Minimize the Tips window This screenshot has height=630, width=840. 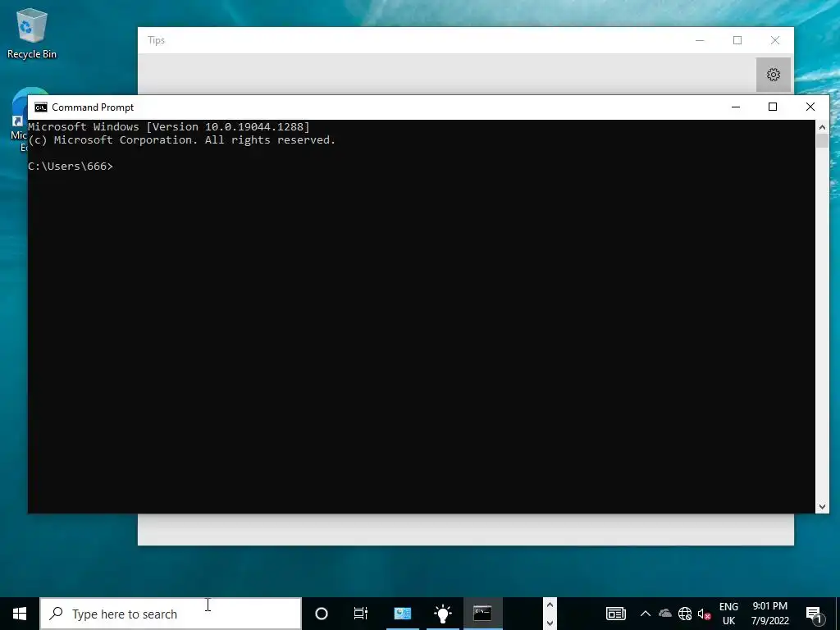click(x=700, y=40)
